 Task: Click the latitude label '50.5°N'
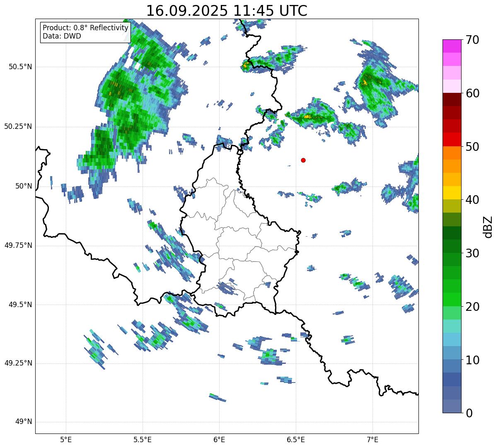(x=21, y=67)
